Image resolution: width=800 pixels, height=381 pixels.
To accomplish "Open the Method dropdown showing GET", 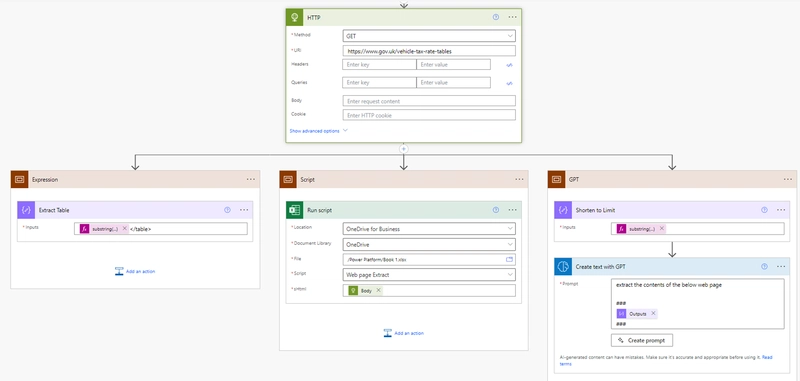I will 429,36.
